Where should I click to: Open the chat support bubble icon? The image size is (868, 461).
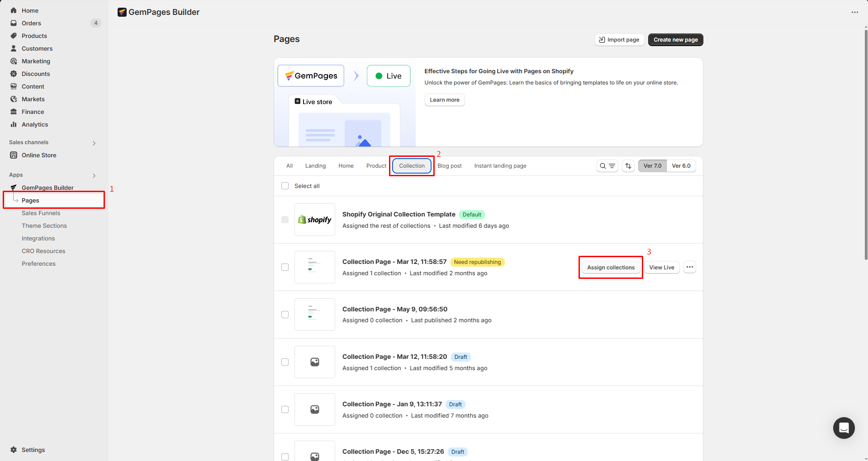click(844, 428)
